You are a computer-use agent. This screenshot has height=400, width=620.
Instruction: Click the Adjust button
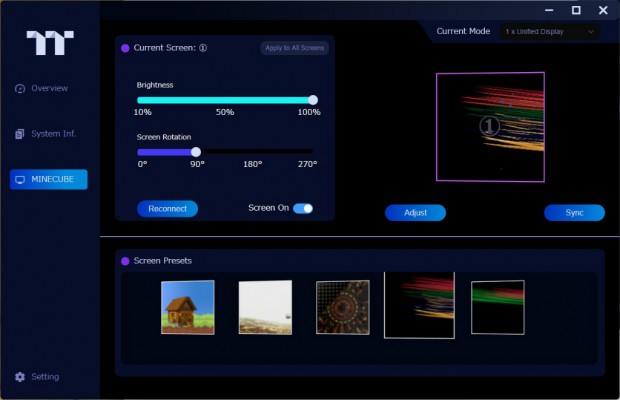tap(415, 213)
